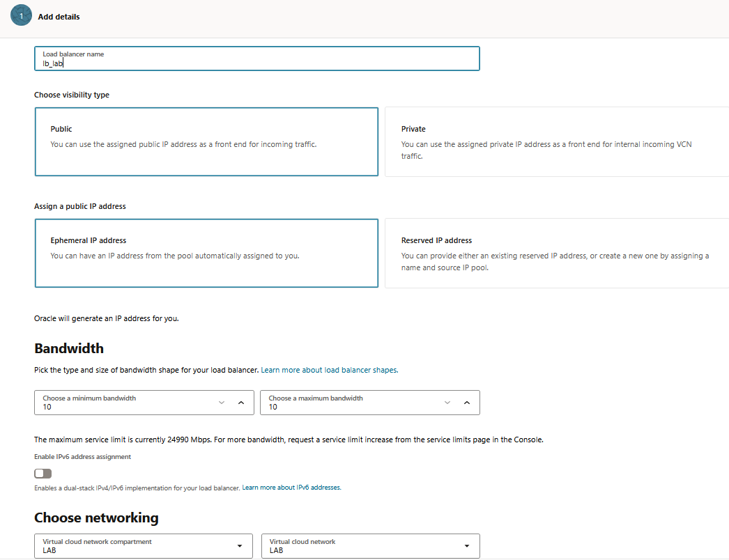Click the arrow of the Virtual cloud network dropdown
This screenshot has width=729, height=560.
pyautogui.click(x=467, y=546)
